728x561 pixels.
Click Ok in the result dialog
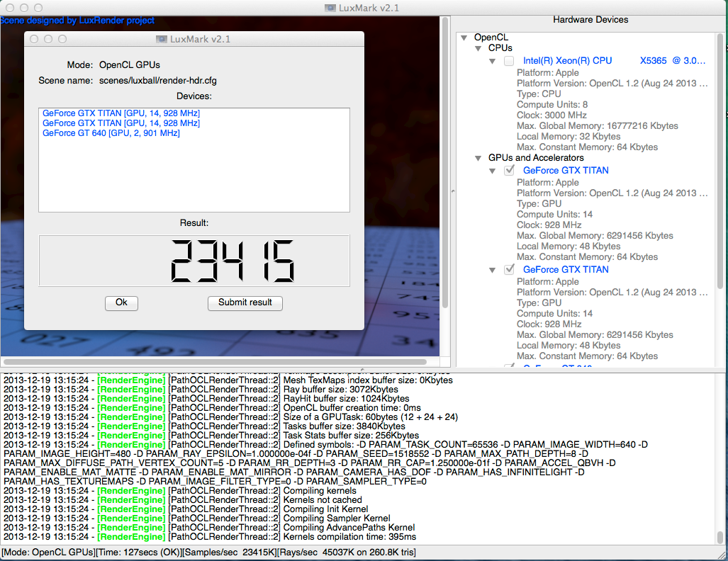pyautogui.click(x=121, y=302)
